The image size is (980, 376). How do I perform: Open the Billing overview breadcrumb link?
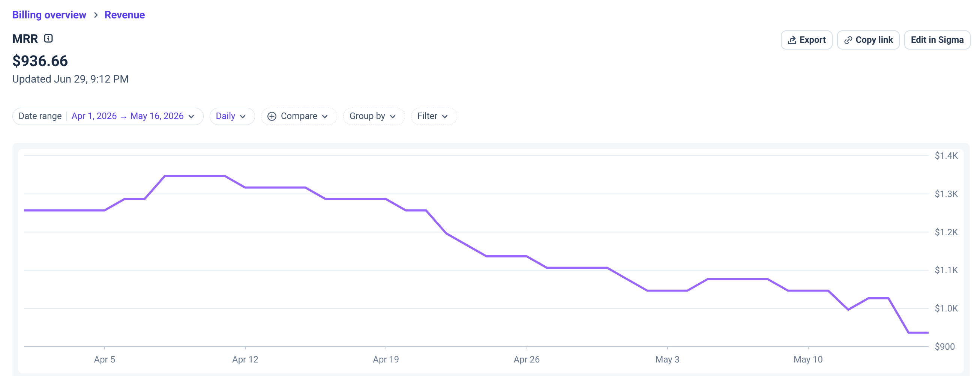(x=49, y=15)
